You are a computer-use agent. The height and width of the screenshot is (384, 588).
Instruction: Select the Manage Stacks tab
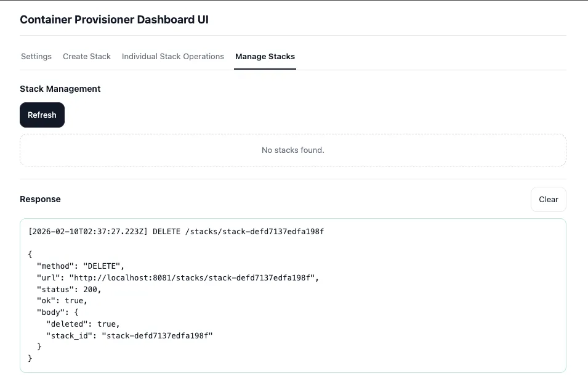[265, 56]
